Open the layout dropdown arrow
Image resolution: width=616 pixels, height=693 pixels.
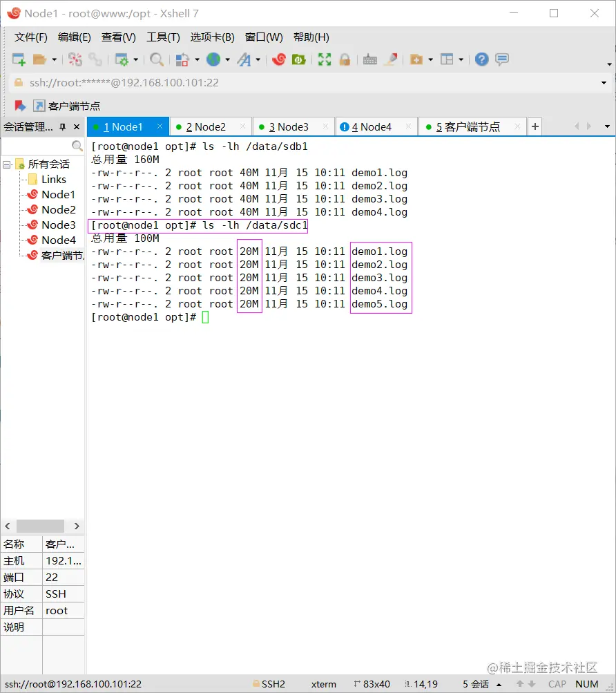461,59
